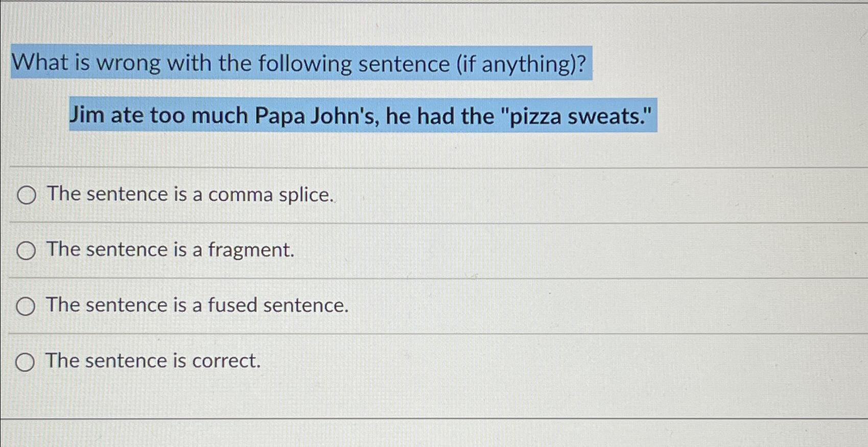Click the divider line under the first answer
This screenshot has width=868, height=447.
434,222
